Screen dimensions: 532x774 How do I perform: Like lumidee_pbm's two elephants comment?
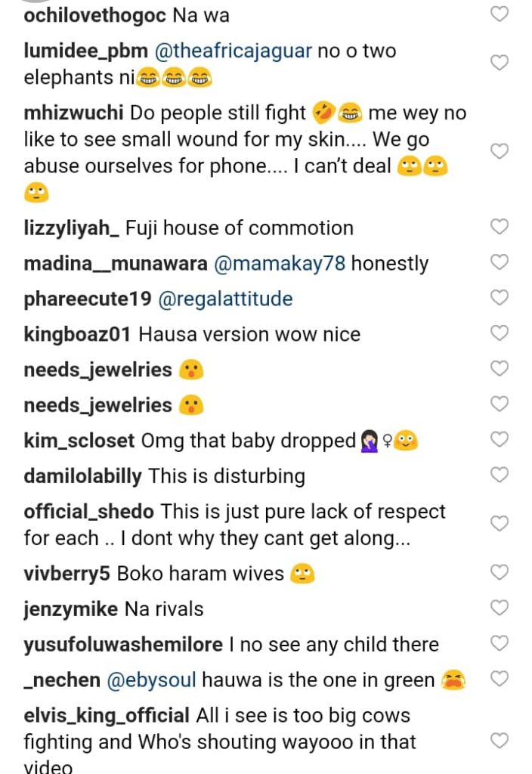[x=500, y=63]
